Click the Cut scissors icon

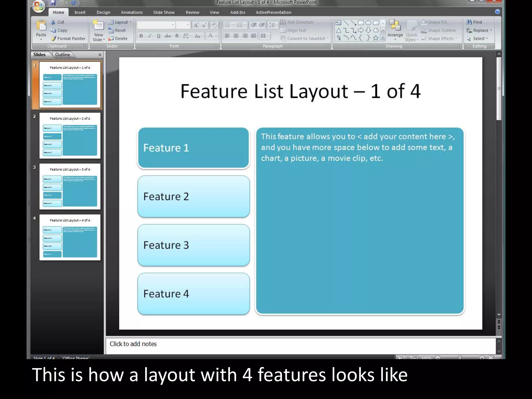pyautogui.click(x=54, y=22)
